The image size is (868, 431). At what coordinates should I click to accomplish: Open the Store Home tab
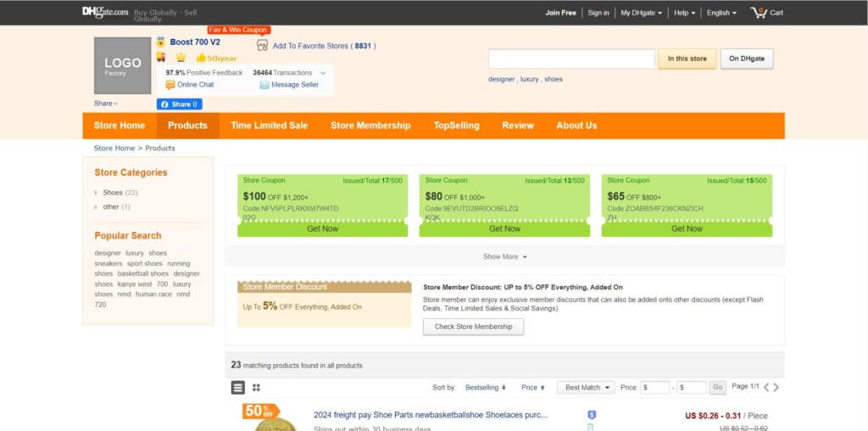click(x=120, y=126)
